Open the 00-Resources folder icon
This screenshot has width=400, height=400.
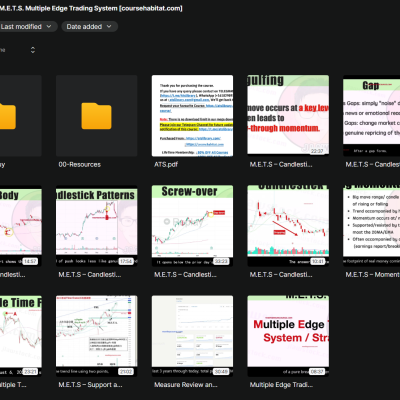point(96,116)
